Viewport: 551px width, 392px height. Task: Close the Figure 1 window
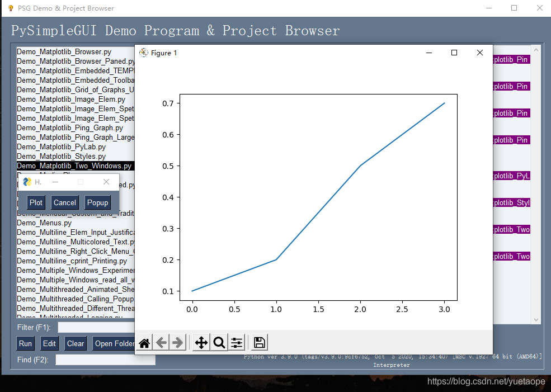pyautogui.click(x=479, y=53)
